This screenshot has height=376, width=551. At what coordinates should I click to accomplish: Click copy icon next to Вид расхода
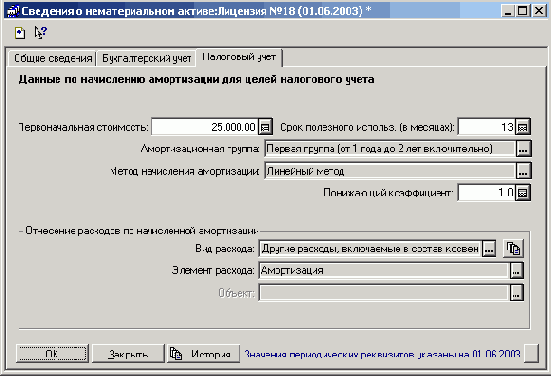(x=513, y=249)
